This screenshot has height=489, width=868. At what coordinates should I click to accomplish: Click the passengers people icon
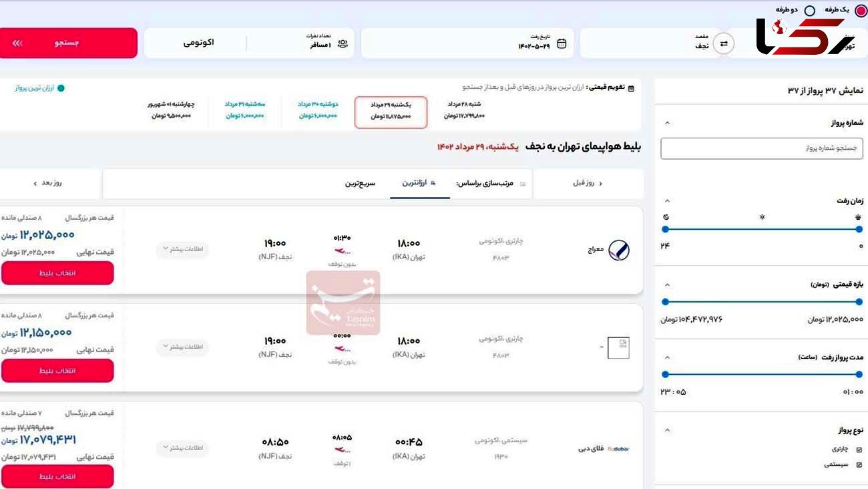point(343,44)
